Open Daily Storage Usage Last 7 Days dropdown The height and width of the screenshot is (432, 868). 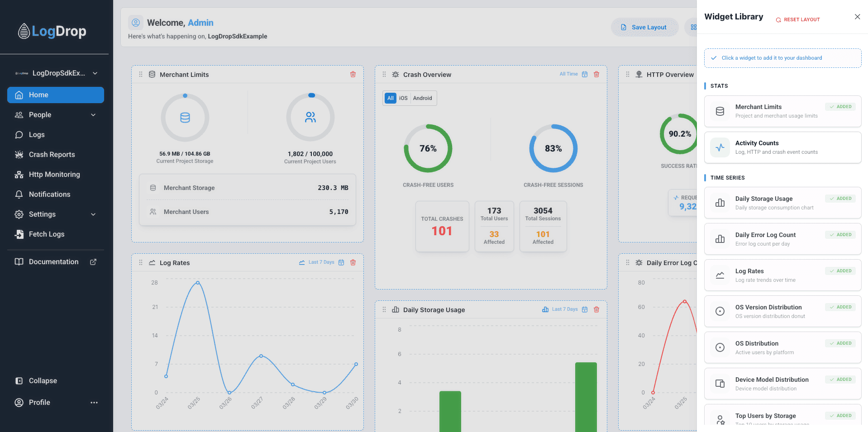tap(565, 309)
